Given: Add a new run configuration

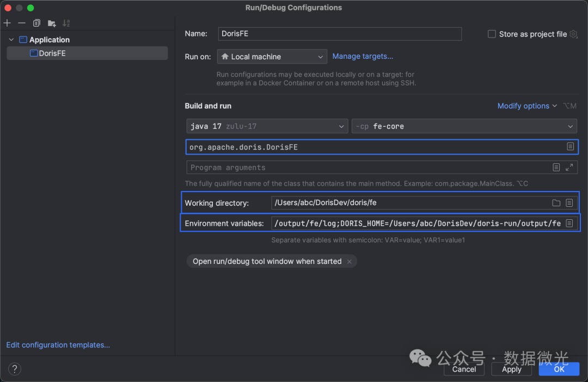Looking at the screenshot, I should (x=7, y=23).
